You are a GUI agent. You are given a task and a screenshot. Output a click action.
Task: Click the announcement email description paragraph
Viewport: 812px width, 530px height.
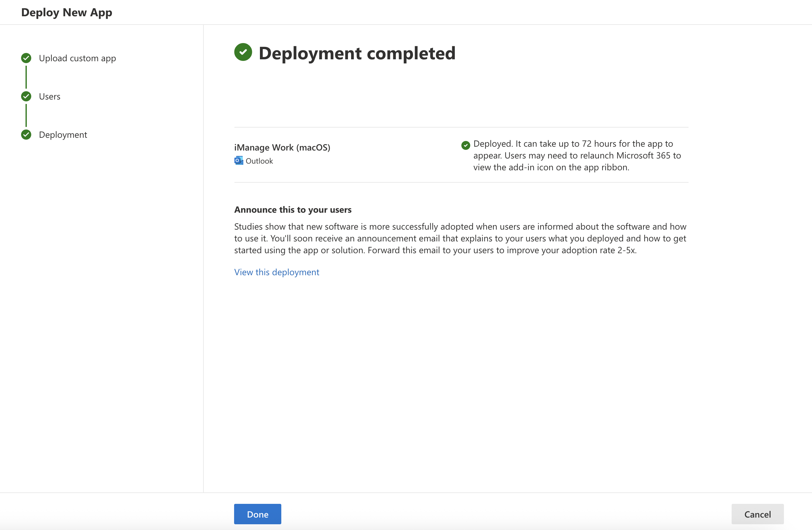(460, 238)
